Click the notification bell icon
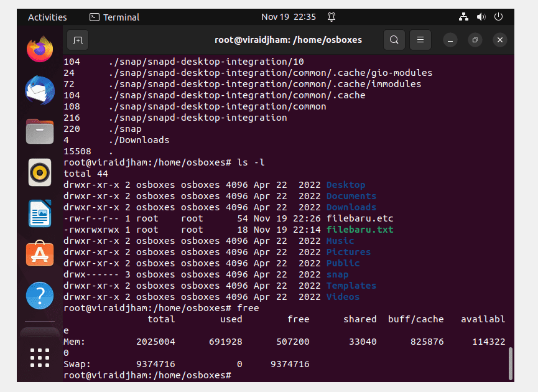Screen dimensions: 538x392 332,17
